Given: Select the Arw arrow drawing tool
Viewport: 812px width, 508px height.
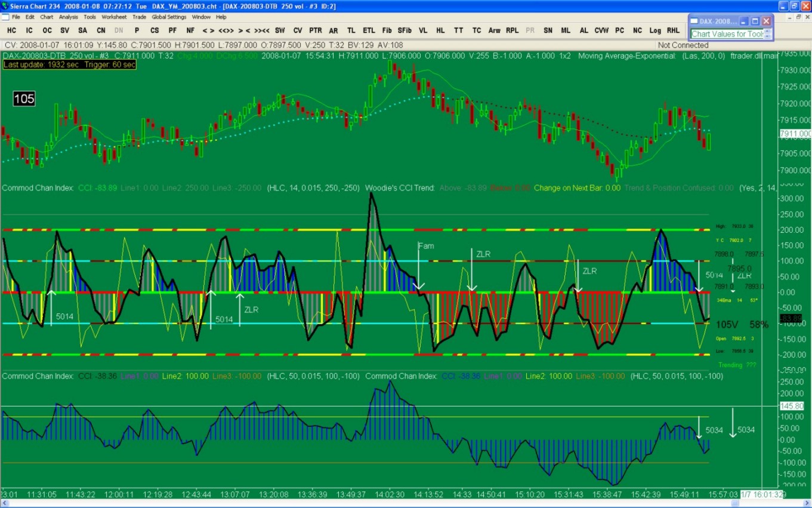Looking at the screenshot, I should [x=495, y=30].
